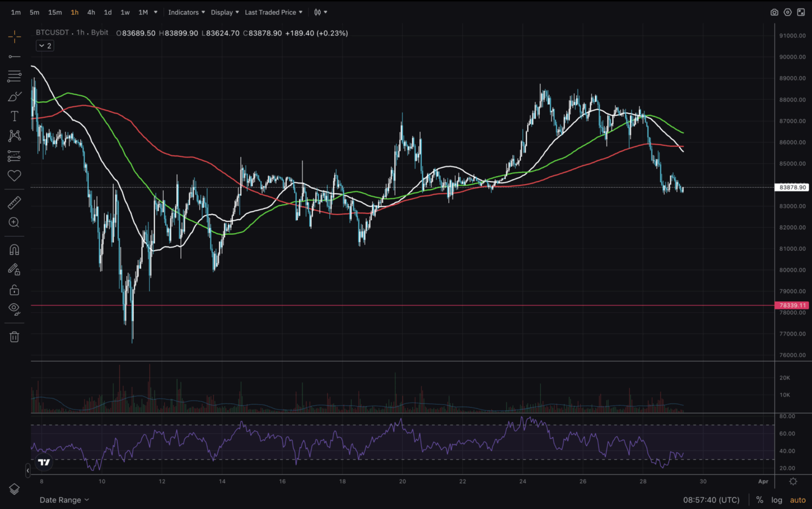The image size is (812, 509).
Task: Select the zoom-in magnifier tool
Action: point(14,222)
